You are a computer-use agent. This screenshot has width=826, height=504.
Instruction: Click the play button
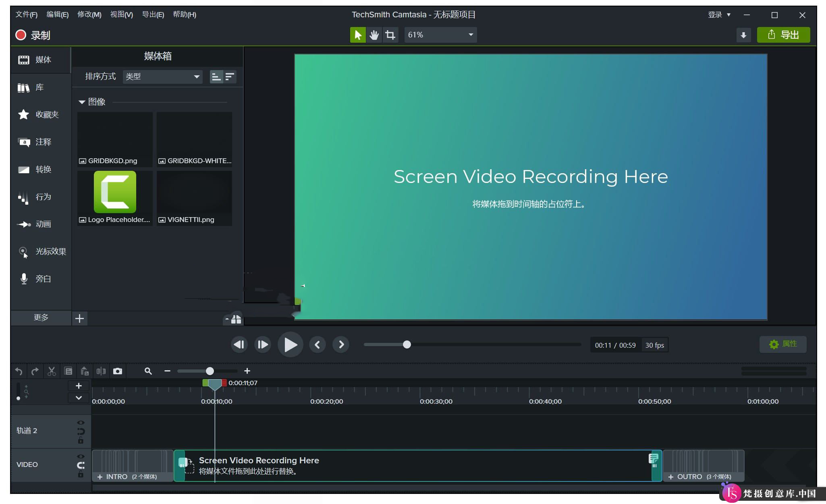pos(291,345)
